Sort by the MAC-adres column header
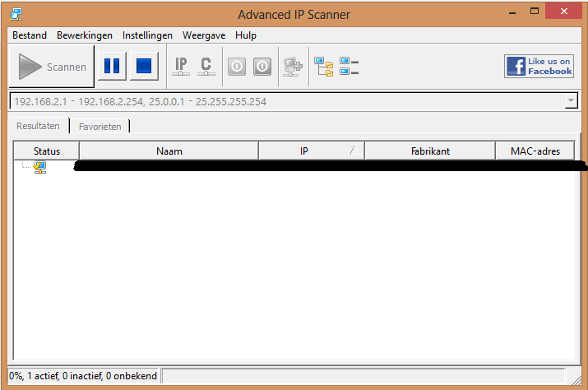The image size is (588, 390). (535, 151)
